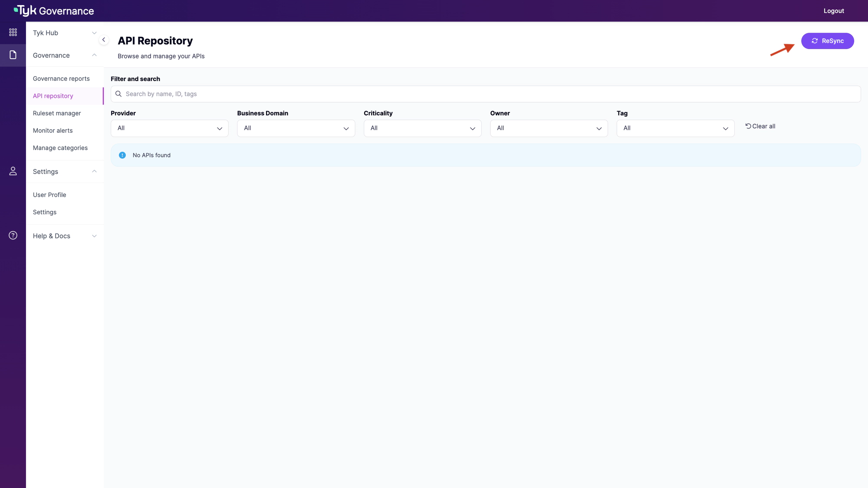Screen dimensions: 868x488
Task: Go to Governance reports
Action: (x=61, y=79)
